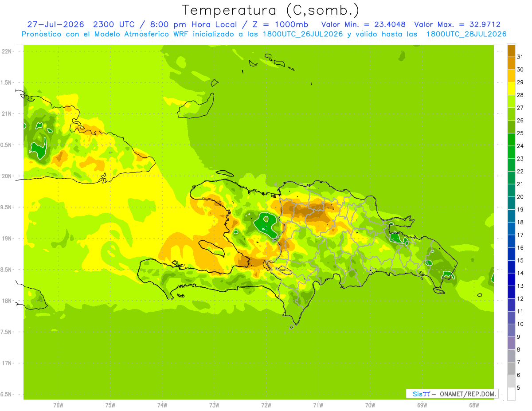This screenshot has height=411, width=532.
Task: Click the '73W' longitude label
Action: coord(214,405)
